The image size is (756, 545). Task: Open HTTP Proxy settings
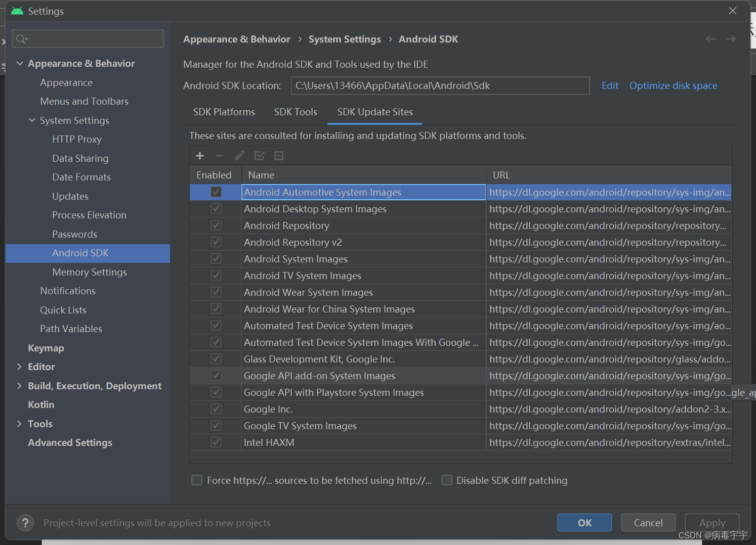tap(77, 139)
